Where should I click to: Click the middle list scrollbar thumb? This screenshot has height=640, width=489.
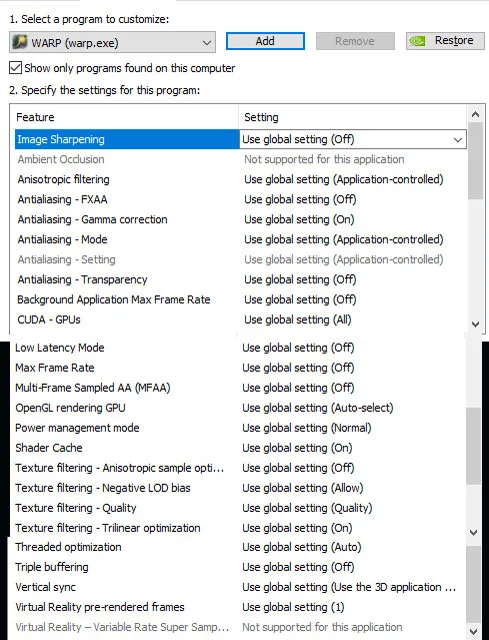click(x=473, y=446)
